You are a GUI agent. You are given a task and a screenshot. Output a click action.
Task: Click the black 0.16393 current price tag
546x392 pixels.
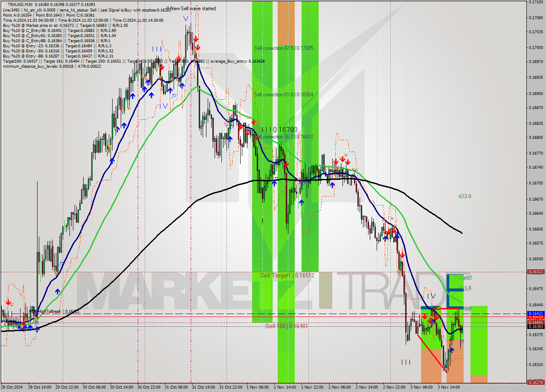(x=536, y=327)
